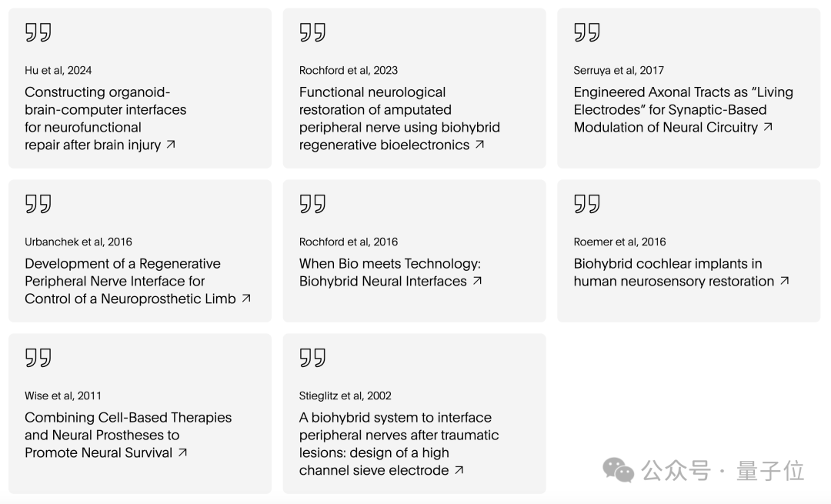Click arrow icon after Biohybrid Neural Interfaces
The image size is (831, 504).
pos(477,281)
